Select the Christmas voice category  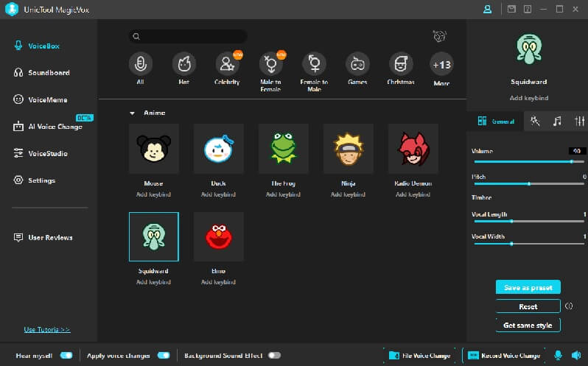(x=401, y=64)
